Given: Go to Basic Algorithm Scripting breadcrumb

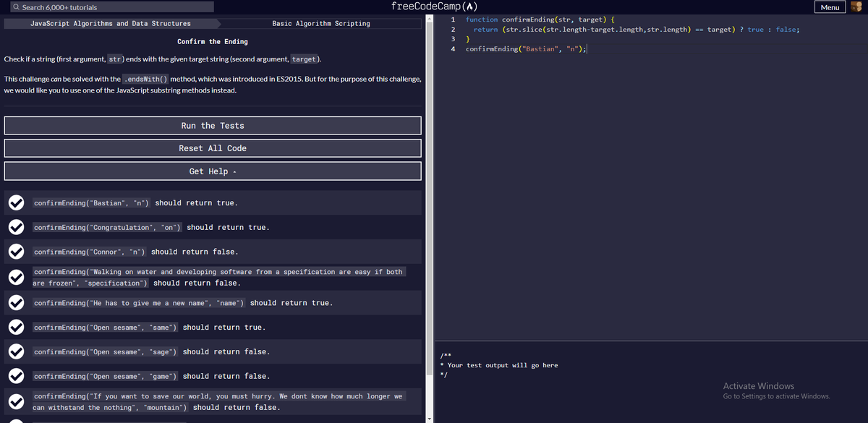Looking at the screenshot, I should 321,24.
